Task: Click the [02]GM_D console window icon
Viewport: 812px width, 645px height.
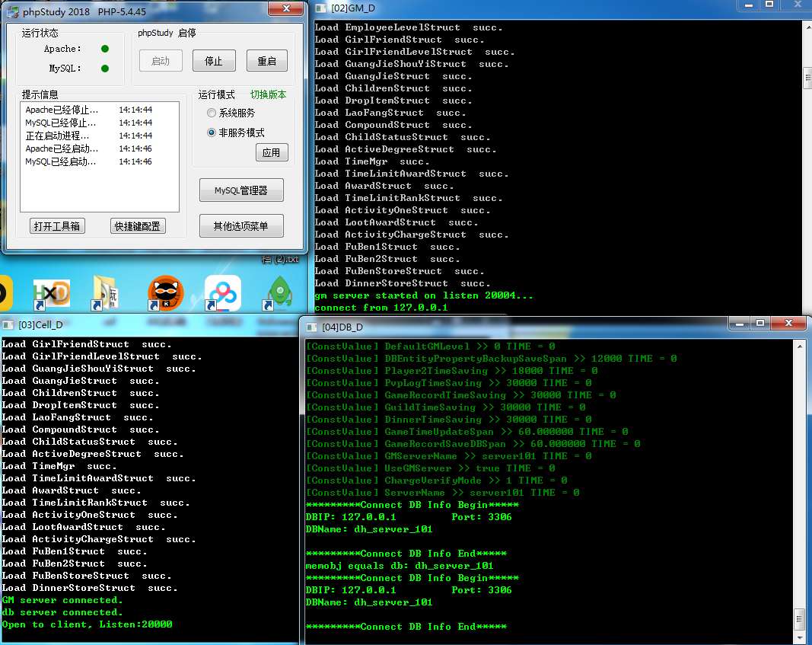Action: point(321,8)
